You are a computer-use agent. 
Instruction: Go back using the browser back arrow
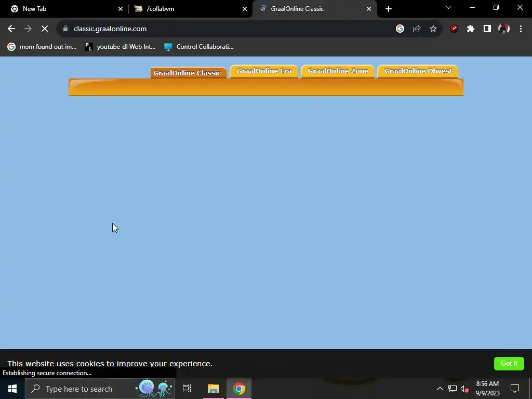tap(11, 29)
